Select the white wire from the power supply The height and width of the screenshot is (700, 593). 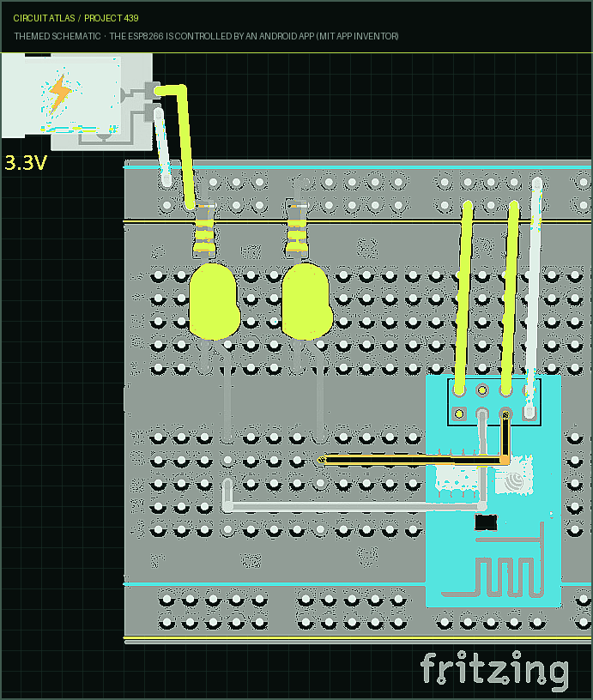click(162, 148)
